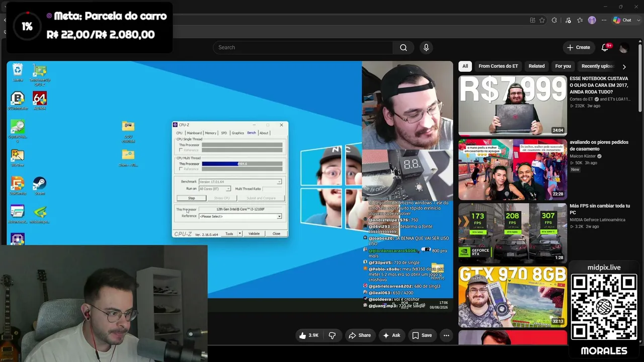
Task: Open browser favorites list icon
Action: point(580,20)
